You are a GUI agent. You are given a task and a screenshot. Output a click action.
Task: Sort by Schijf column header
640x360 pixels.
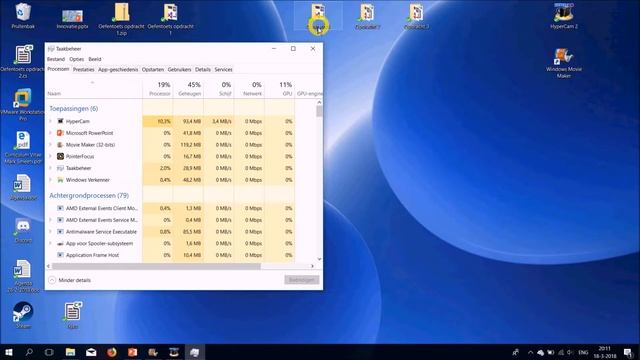[219, 89]
